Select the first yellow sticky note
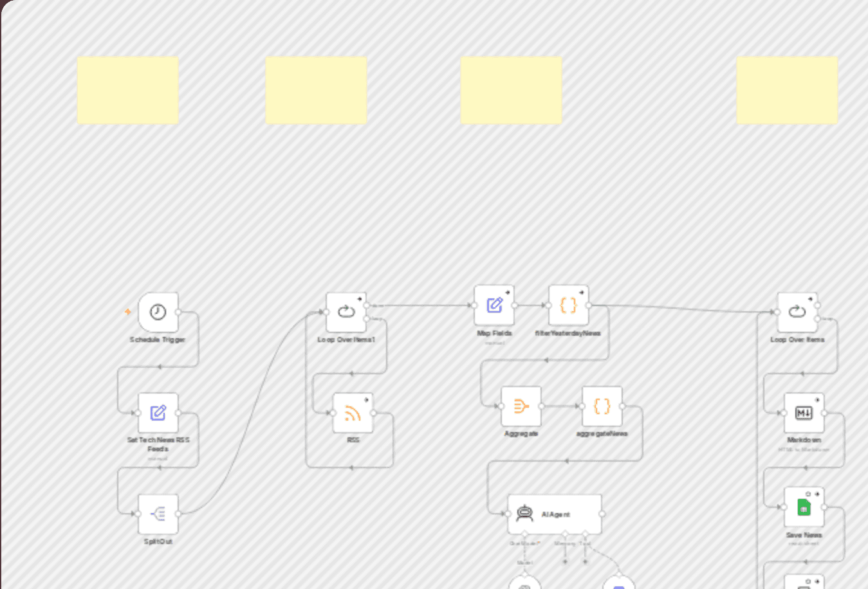Screen dimensions: 868x589 [x=128, y=90]
